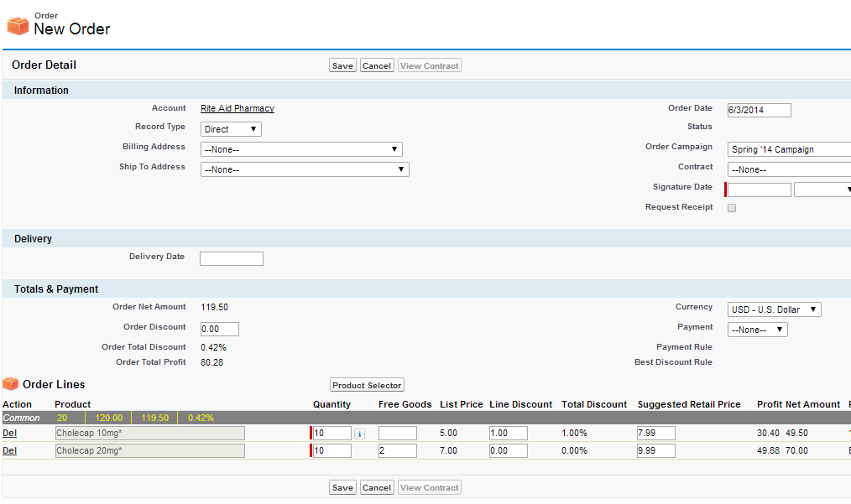851x504 pixels.
Task: Click the Delivery Date field
Action: click(232, 258)
